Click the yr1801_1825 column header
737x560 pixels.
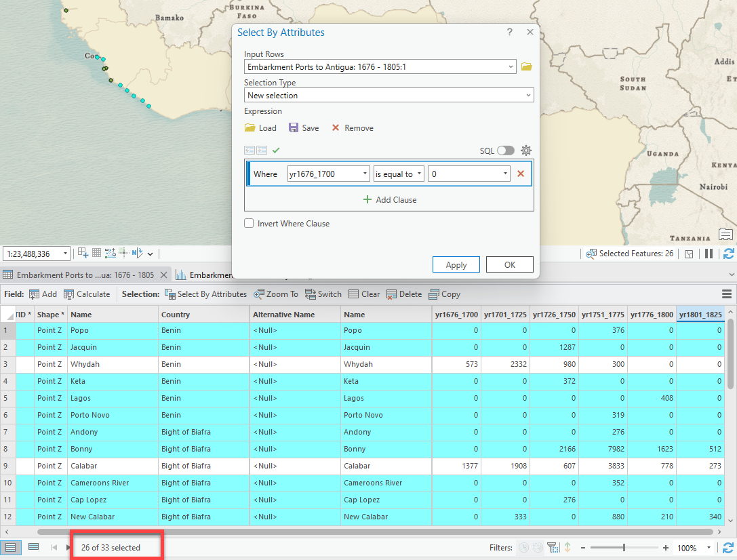pyautogui.click(x=700, y=315)
